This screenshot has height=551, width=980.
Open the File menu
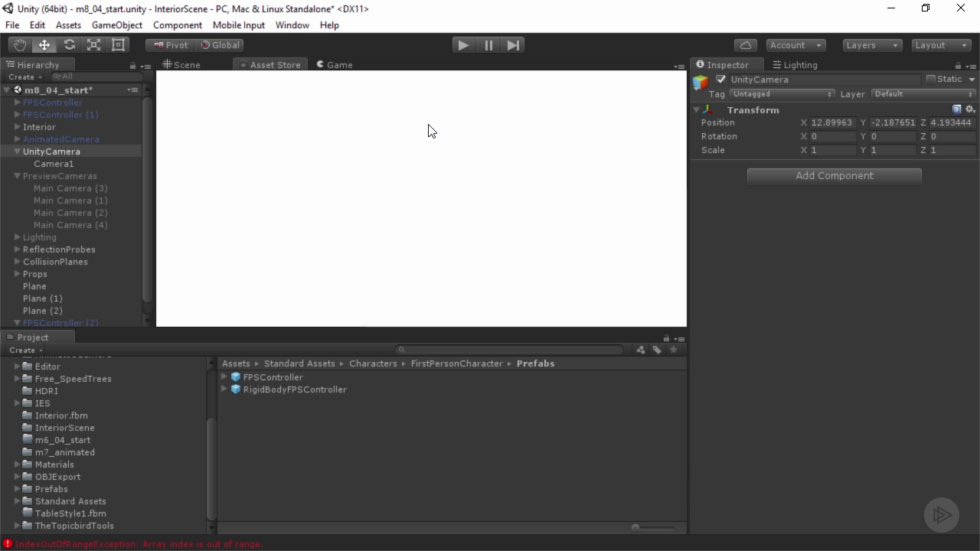click(12, 25)
